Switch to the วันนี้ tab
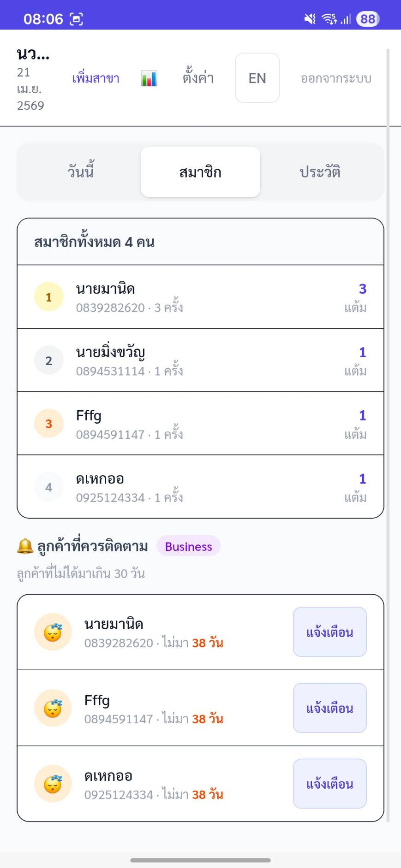Screen dimensions: 401x868 (81, 172)
